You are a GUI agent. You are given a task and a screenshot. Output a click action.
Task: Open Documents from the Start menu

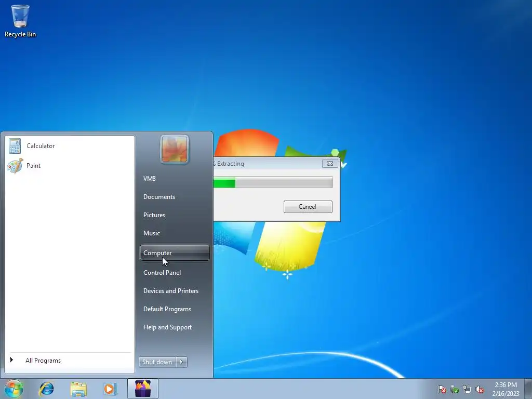coord(175,197)
